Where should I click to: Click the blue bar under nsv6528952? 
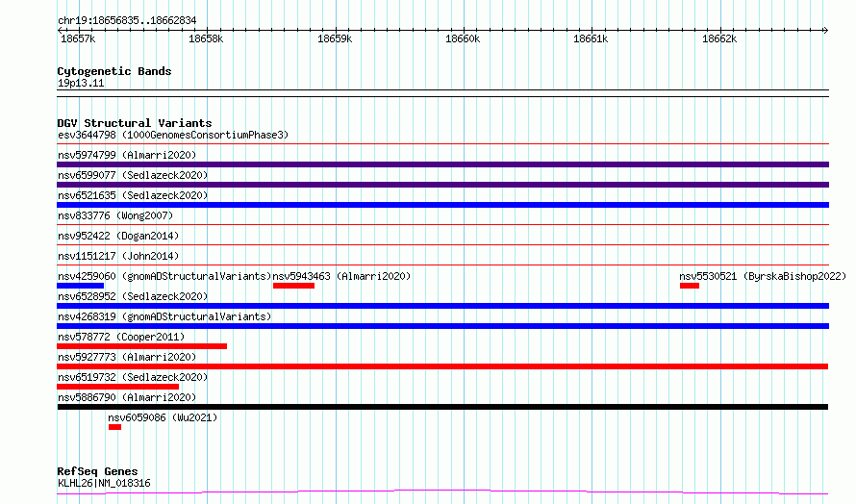pos(442,306)
